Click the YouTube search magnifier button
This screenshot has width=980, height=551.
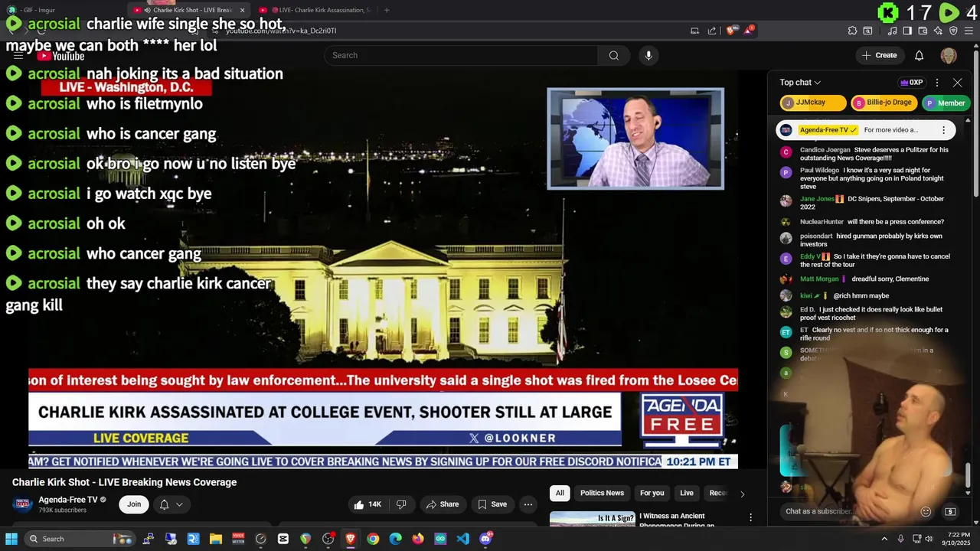point(613,55)
